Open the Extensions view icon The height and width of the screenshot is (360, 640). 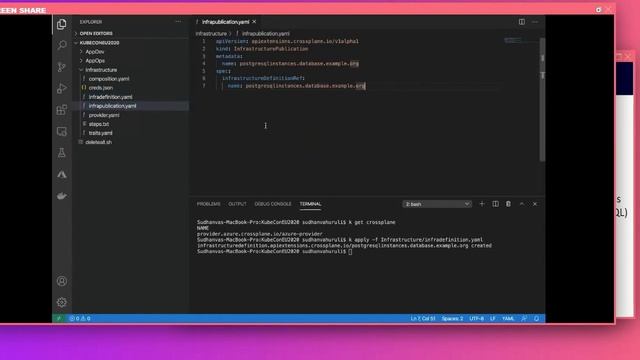tap(62, 110)
